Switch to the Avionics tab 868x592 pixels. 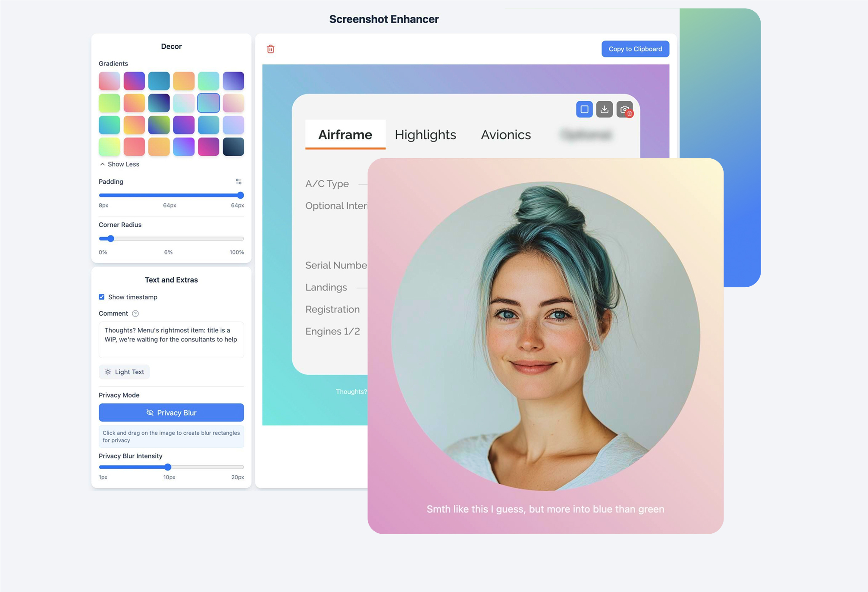pos(505,135)
